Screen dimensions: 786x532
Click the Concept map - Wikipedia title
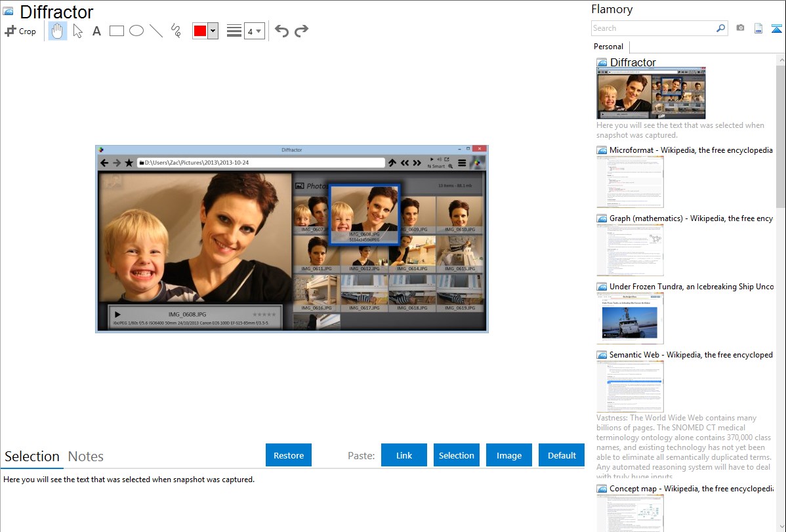tap(691, 488)
